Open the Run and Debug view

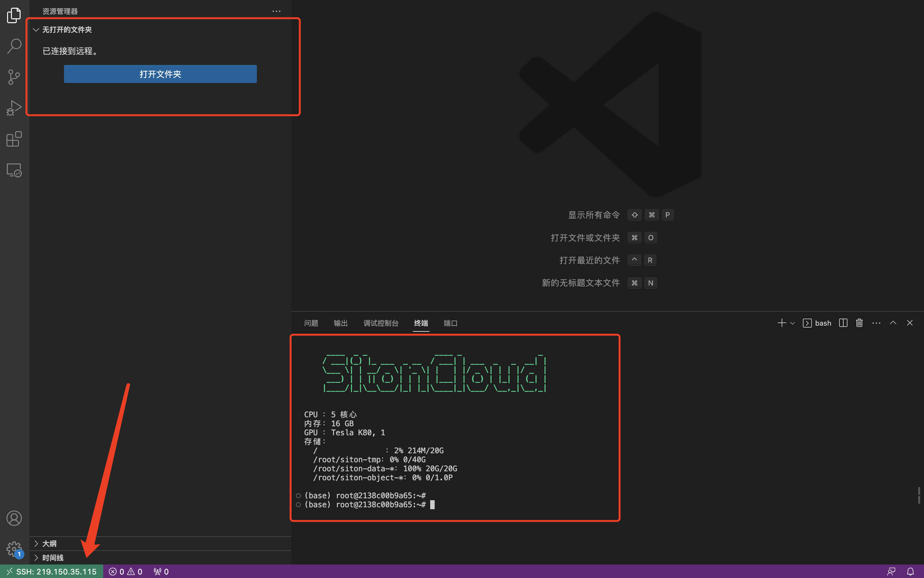click(14, 108)
